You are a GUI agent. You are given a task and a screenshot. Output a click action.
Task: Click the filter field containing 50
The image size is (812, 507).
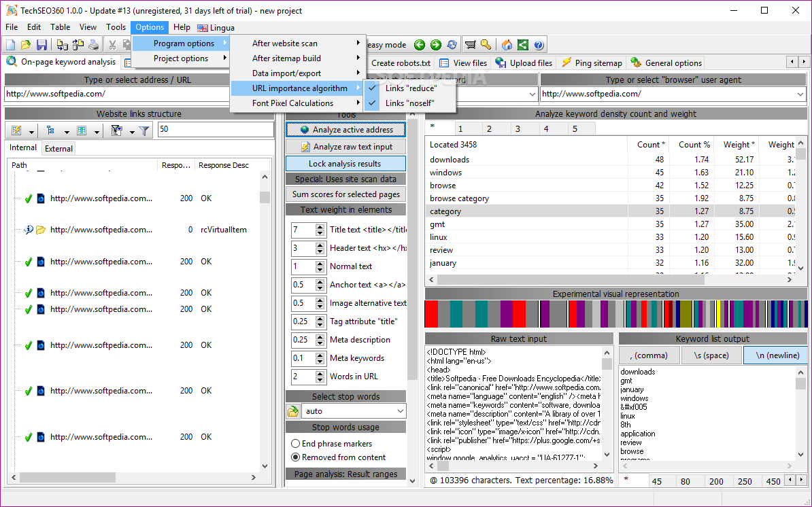tap(216, 129)
